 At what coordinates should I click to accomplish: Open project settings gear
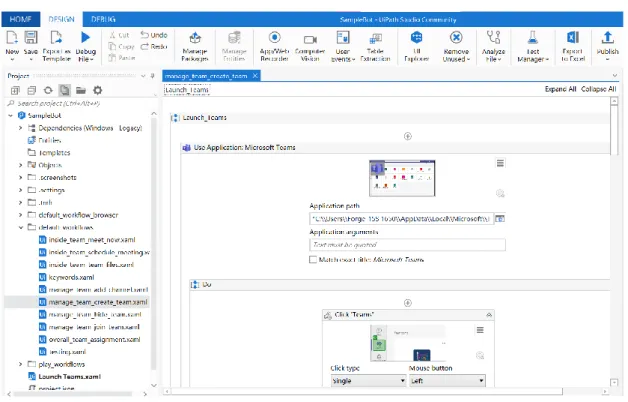click(97, 90)
